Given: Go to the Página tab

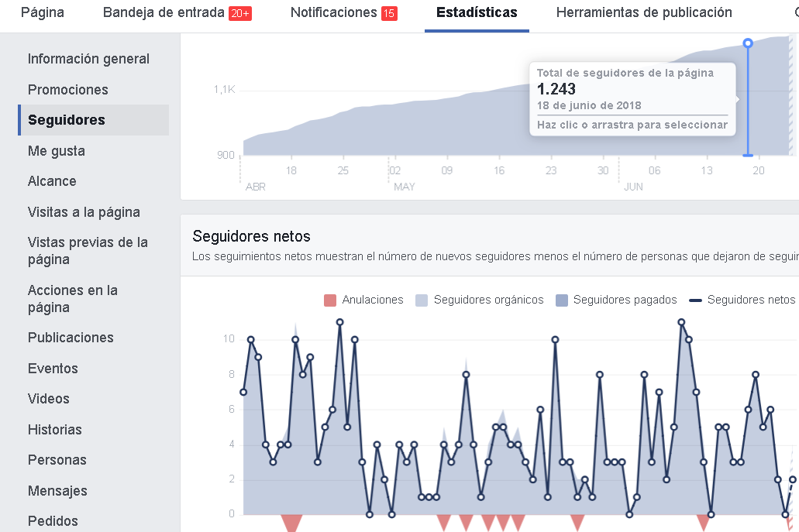Looking at the screenshot, I should 43,12.
